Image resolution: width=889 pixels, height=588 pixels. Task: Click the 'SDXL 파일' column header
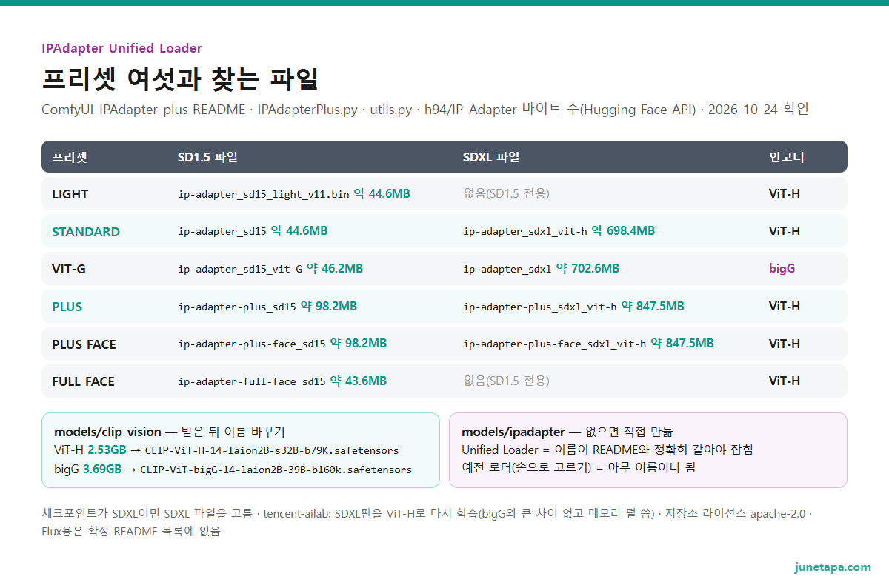pos(491,157)
